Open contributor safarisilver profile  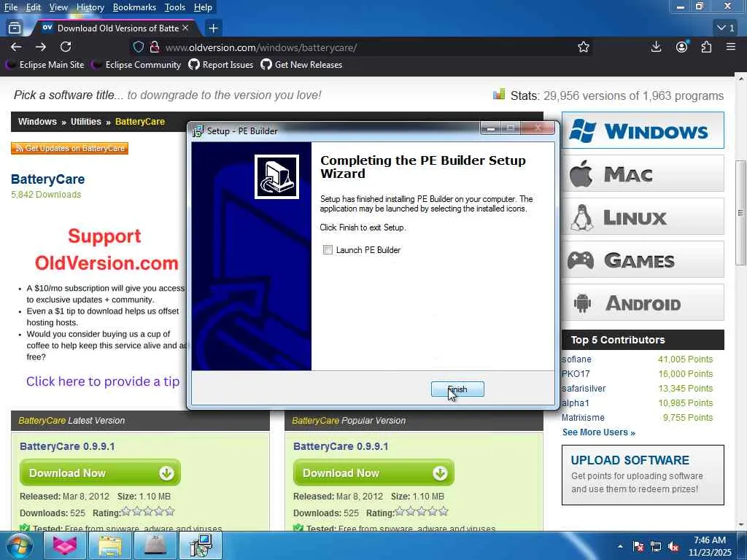point(584,388)
